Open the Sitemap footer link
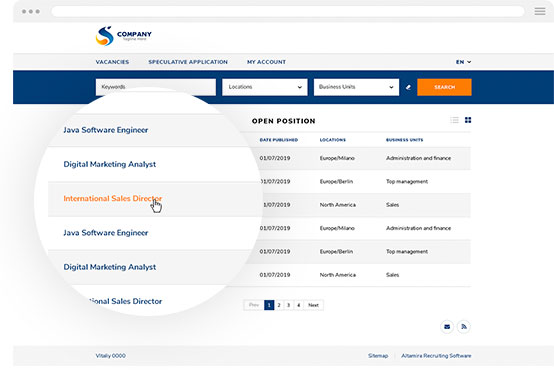554x370 pixels. pos(378,356)
